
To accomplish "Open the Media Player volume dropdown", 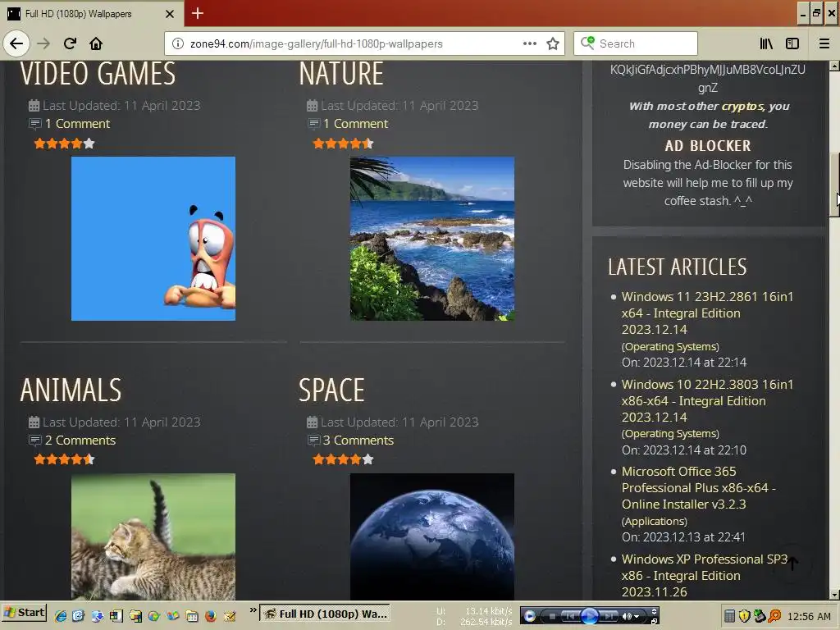I will pyautogui.click(x=637, y=617).
